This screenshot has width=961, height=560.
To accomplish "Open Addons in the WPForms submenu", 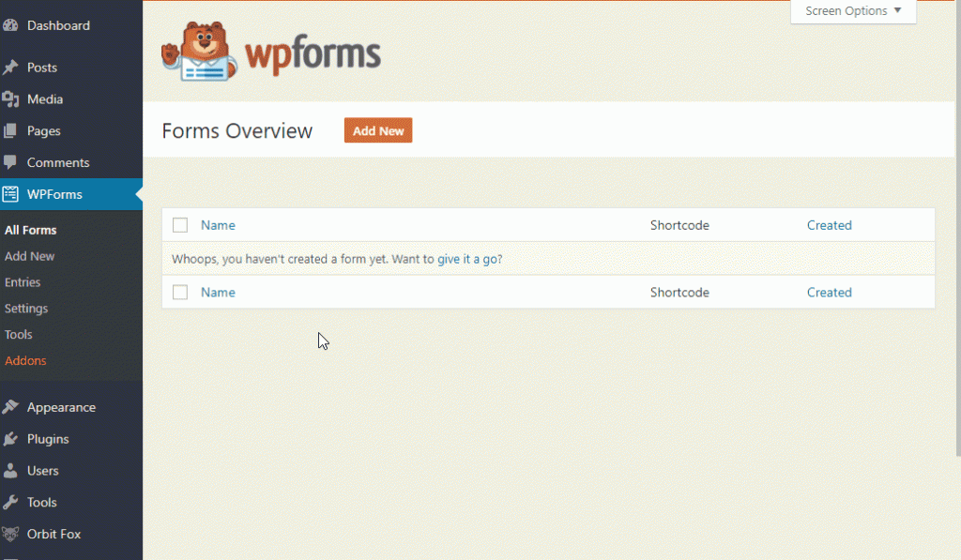I will (x=25, y=361).
